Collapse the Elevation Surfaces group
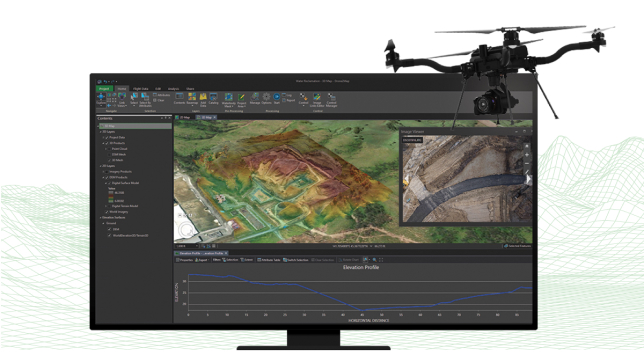Image resolution: width=644 pixels, height=363 pixels. (x=100, y=218)
